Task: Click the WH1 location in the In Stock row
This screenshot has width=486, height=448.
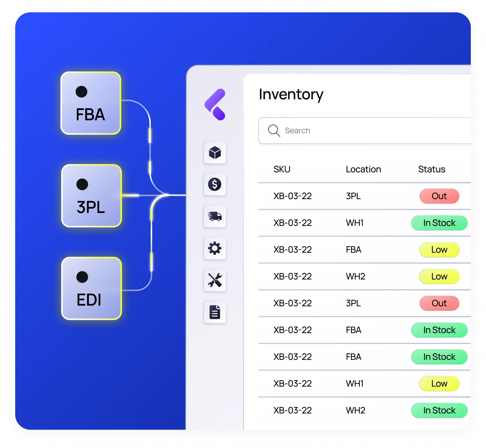Action: tap(355, 223)
